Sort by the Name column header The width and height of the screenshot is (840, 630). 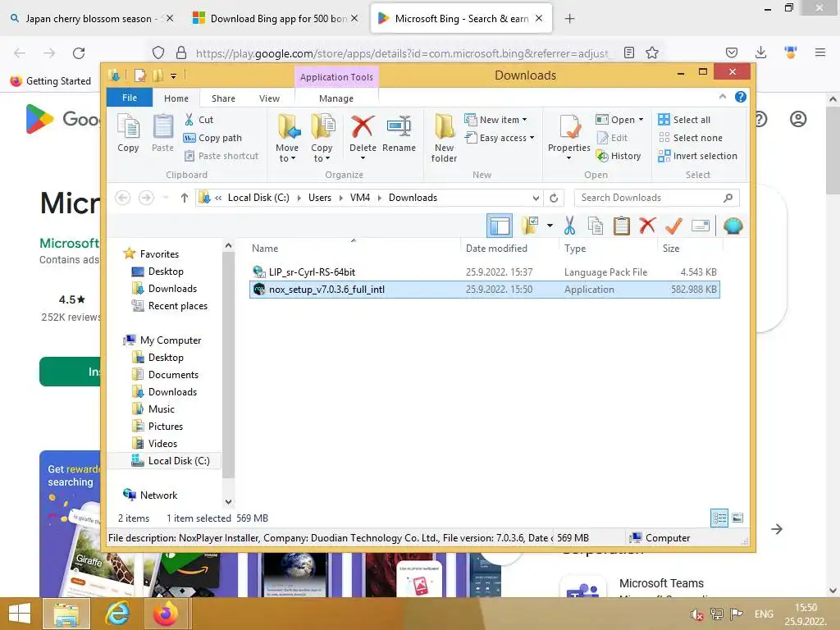[x=354, y=248]
